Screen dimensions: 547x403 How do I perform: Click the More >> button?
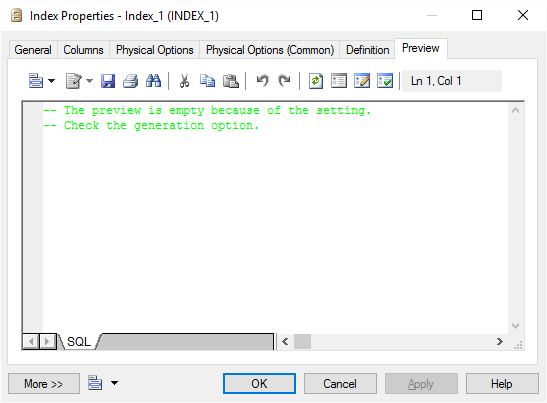[x=44, y=384]
